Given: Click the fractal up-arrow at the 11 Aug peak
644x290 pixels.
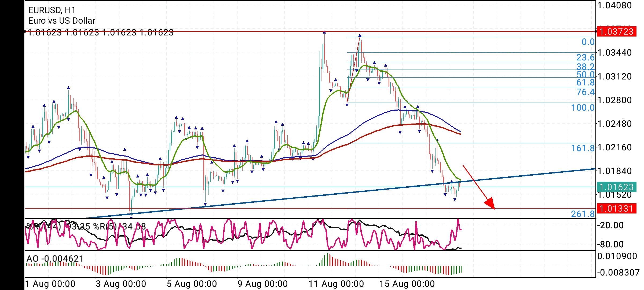Looking at the screenshot, I should click(x=324, y=32).
